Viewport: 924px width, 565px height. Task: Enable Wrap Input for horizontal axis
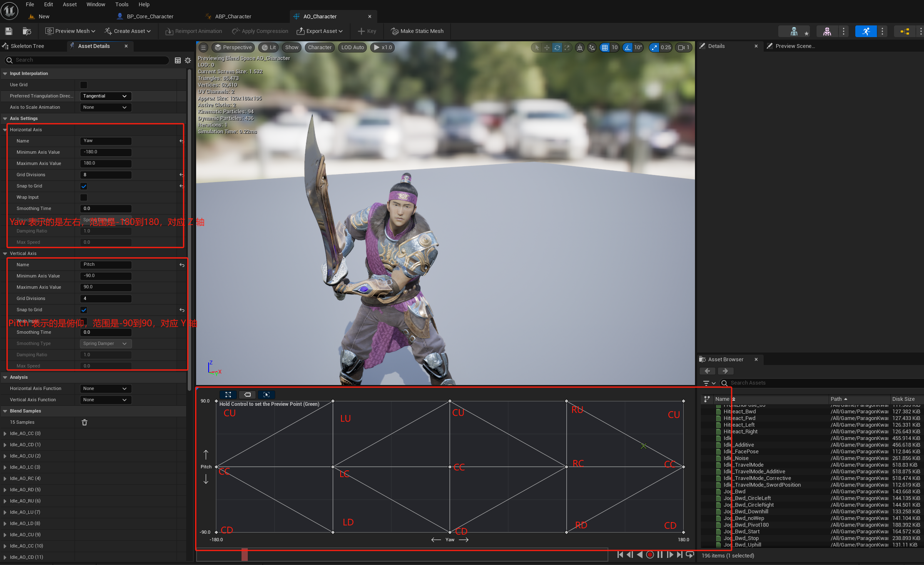coord(84,197)
